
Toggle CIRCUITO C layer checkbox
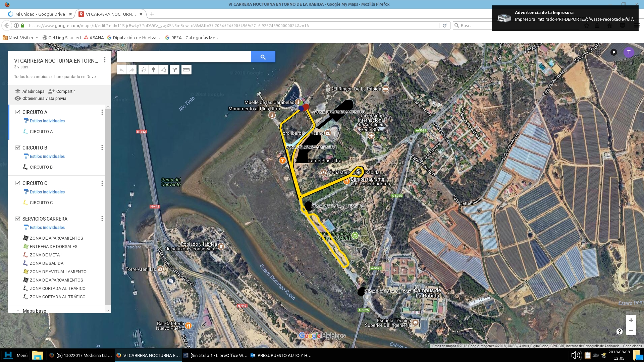pos(18,183)
